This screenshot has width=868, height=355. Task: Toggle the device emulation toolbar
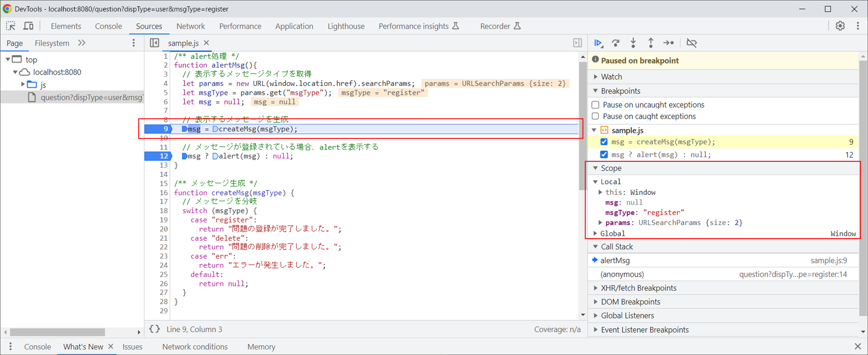(x=28, y=26)
